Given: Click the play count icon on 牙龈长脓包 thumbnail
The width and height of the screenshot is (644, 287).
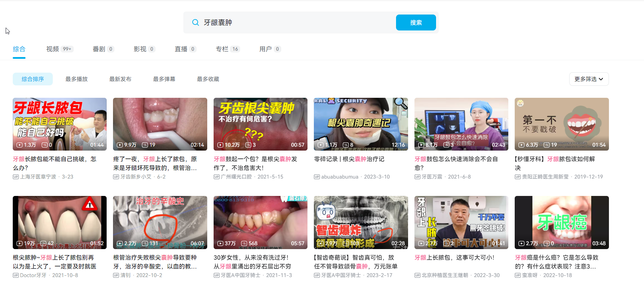Looking at the screenshot, I should click(x=20, y=145).
